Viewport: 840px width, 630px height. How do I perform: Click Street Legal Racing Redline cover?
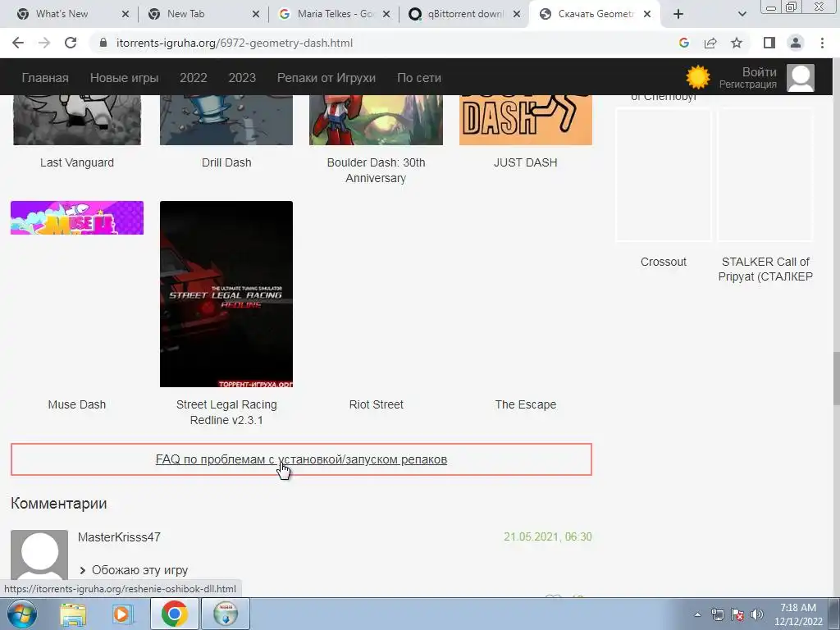point(226,294)
